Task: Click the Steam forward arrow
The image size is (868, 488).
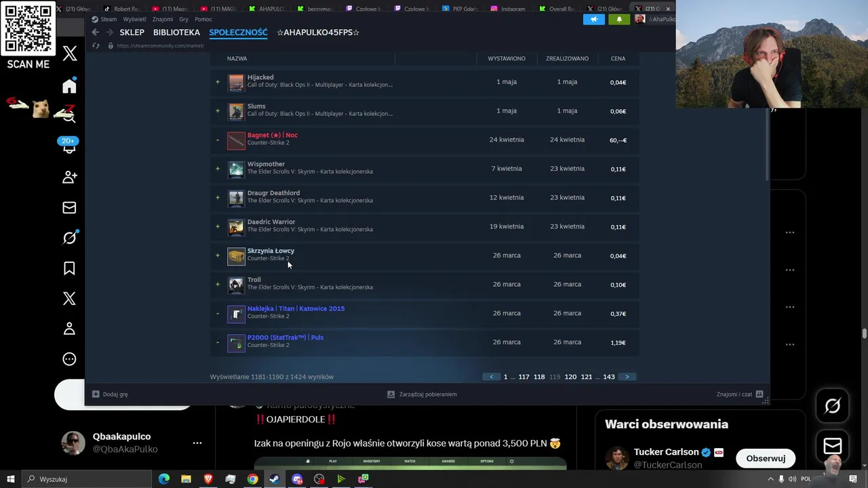Action: [109, 33]
